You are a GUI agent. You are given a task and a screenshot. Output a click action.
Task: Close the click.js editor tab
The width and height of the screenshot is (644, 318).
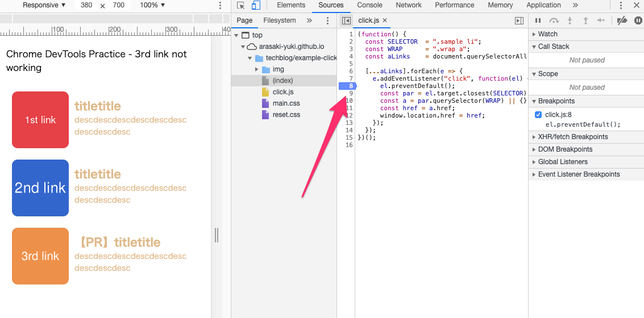[385, 20]
